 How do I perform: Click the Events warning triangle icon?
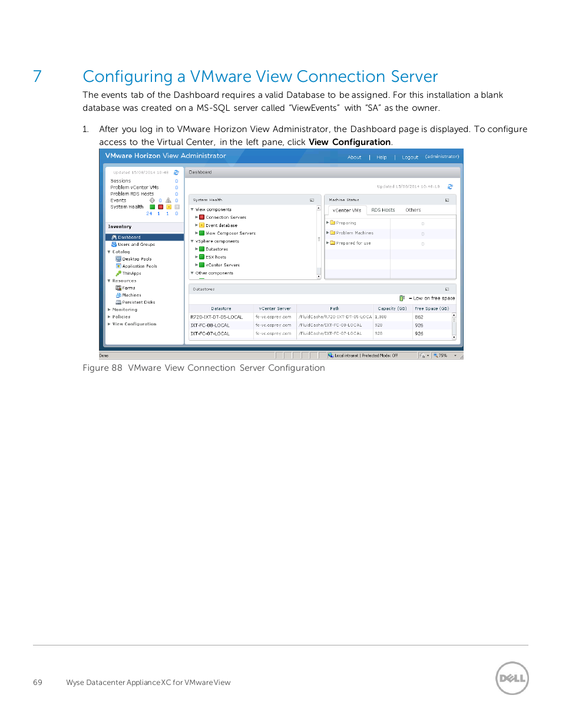click(x=168, y=200)
